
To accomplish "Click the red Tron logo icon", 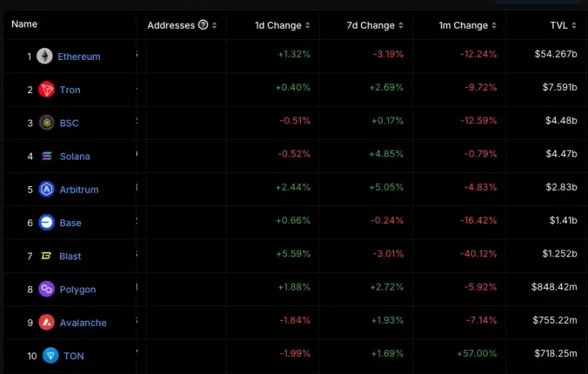I will pos(47,89).
